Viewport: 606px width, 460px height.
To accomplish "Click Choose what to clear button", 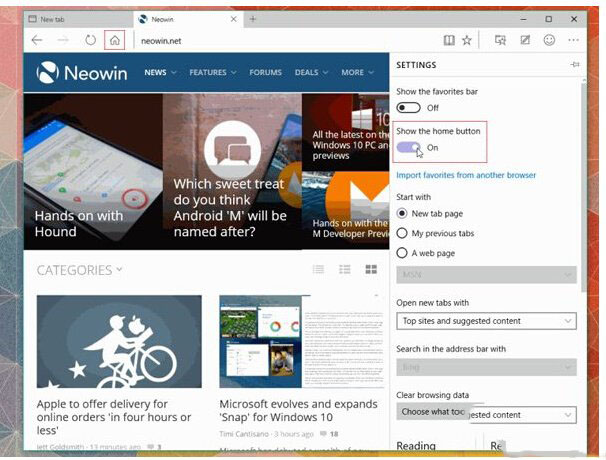I will point(433,412).
